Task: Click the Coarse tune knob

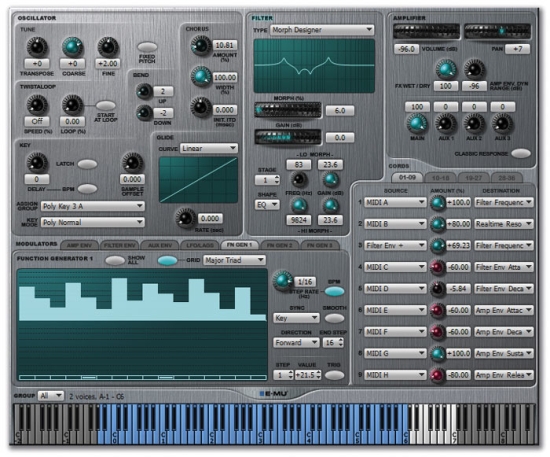Action: point(72,47)
